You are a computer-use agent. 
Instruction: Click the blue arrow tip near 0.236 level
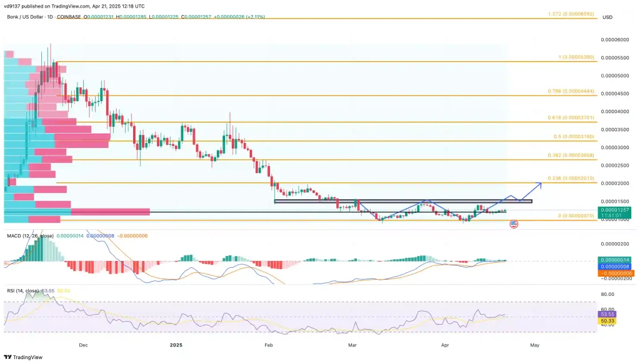[x=539, y=184]
